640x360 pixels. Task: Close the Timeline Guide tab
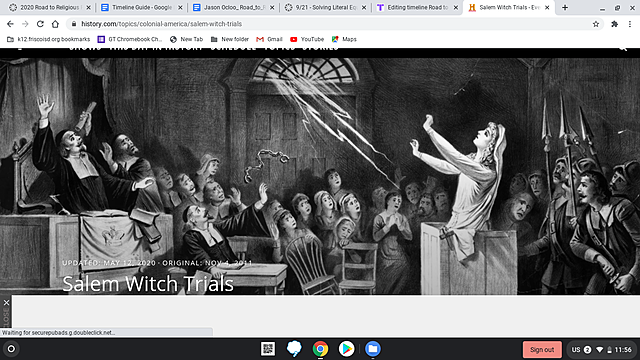(180, 7)
